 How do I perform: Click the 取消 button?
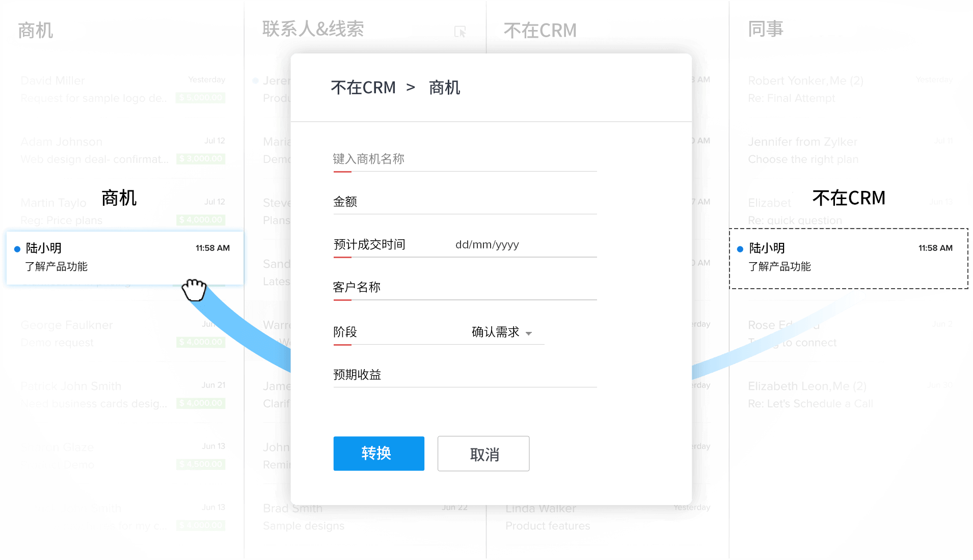483,454
